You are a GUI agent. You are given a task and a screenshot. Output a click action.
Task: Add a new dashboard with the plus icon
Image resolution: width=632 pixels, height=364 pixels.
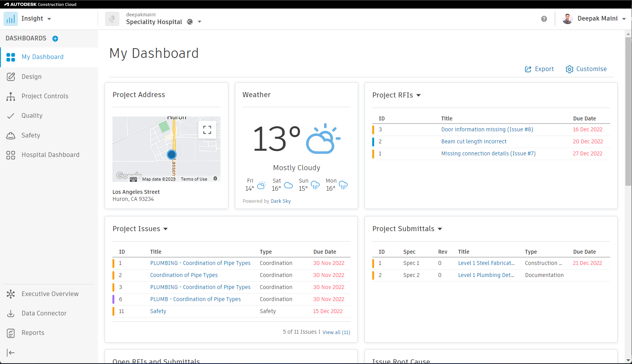tap(55, 38)
